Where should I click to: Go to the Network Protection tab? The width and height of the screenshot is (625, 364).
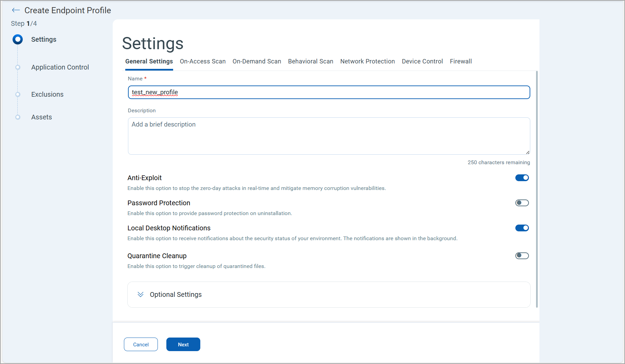pos(367,61)
